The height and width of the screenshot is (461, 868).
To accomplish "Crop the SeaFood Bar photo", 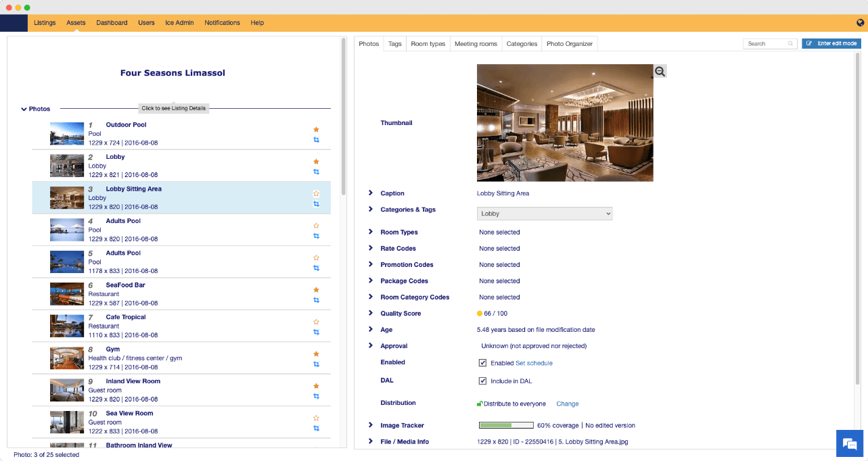I will pyautogui.click(x=316, y=300).
